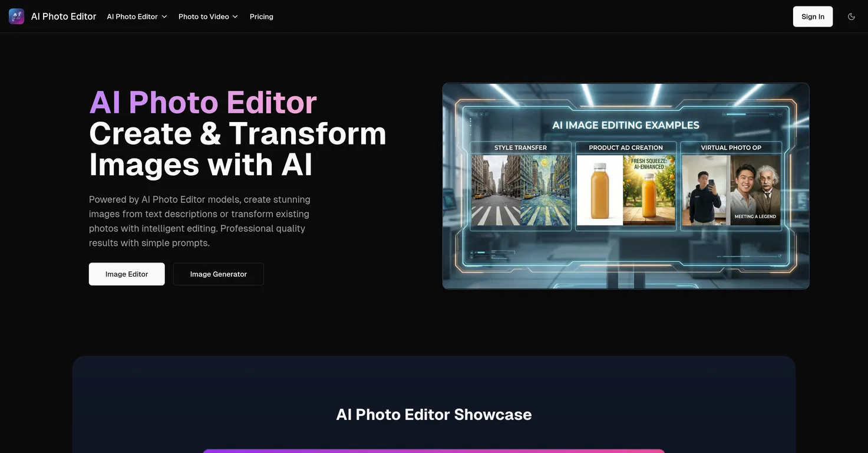Click the AI Photo Editor Showcase heading

click(x=434, y=415)
